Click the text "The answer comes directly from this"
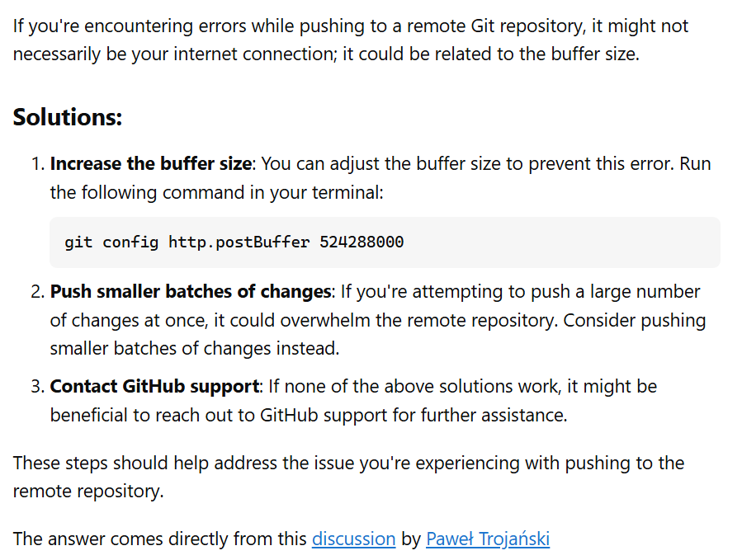This screenshot has height=560, width=742. point(159,539)
